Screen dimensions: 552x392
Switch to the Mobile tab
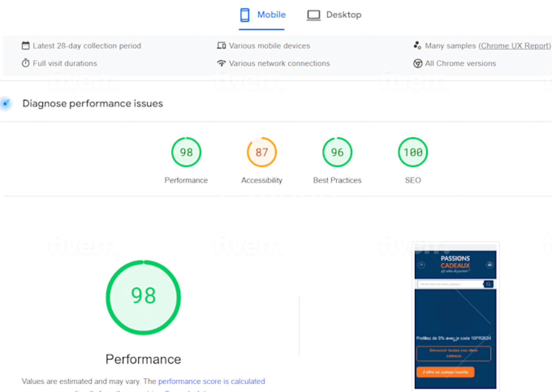pyautogui.click(x=271, y=15)
